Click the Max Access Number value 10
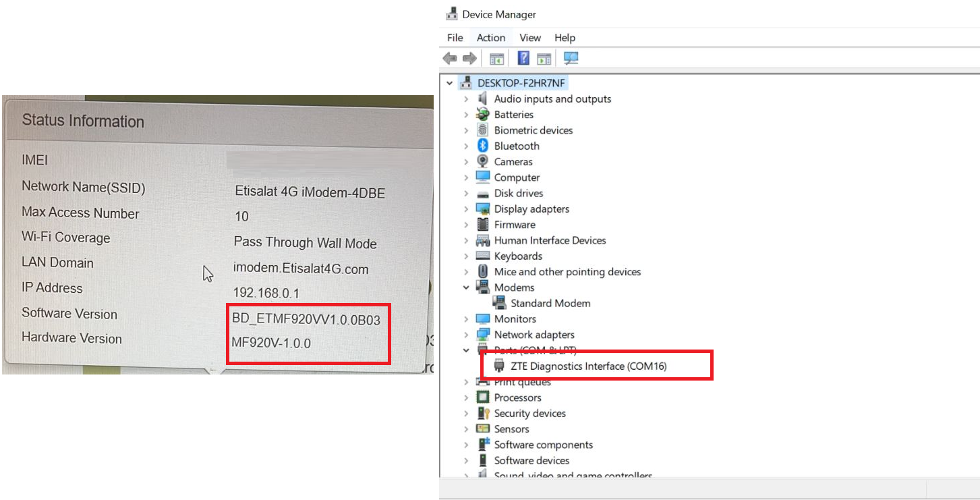Image resolution: width=980 pixels, height=500 pixels. [241, 217]
